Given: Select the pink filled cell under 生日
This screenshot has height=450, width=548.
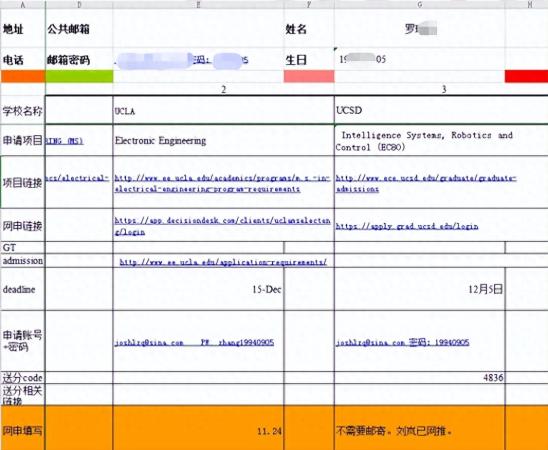Looking at the screenshot, I should tap(309, 77).
